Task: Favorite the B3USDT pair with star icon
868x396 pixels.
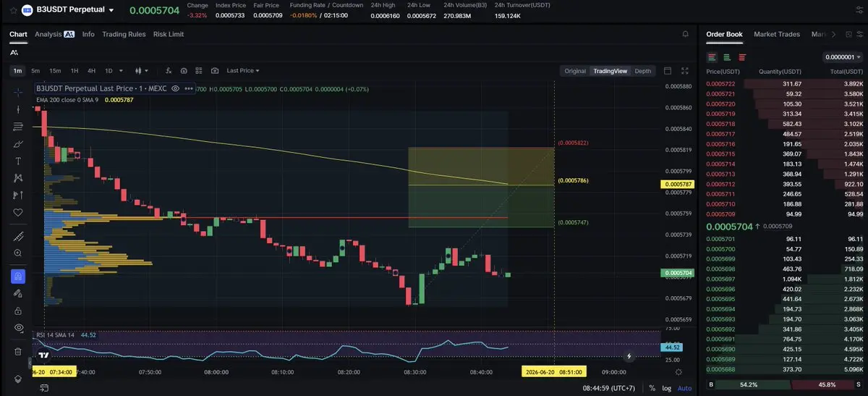Action: pos(13,10)
